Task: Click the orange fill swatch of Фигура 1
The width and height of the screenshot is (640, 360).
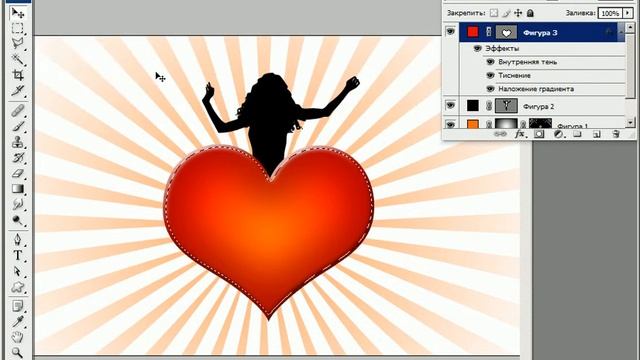Action: (473, 124)
